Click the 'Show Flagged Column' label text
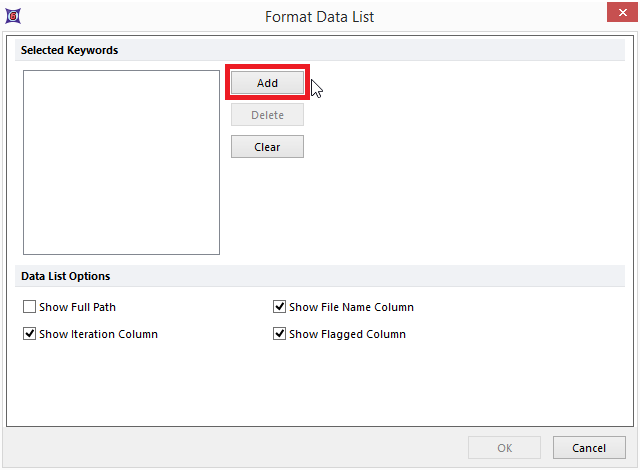The height and width of the screenshot is (470, 640). [x=347, y=334]
